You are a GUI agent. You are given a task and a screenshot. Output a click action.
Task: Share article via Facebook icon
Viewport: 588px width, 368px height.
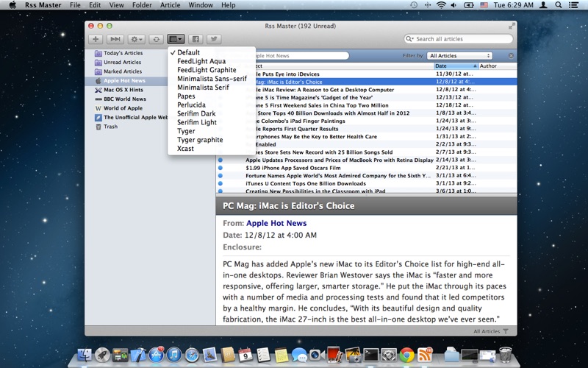coord(196,39)
